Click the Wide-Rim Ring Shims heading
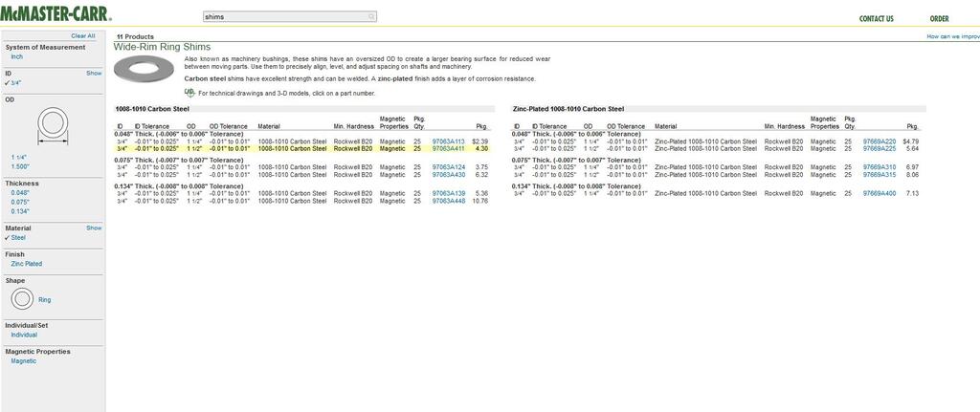Image resolution: width=980 pixels, height=412 pixels. tap(162, 47)
